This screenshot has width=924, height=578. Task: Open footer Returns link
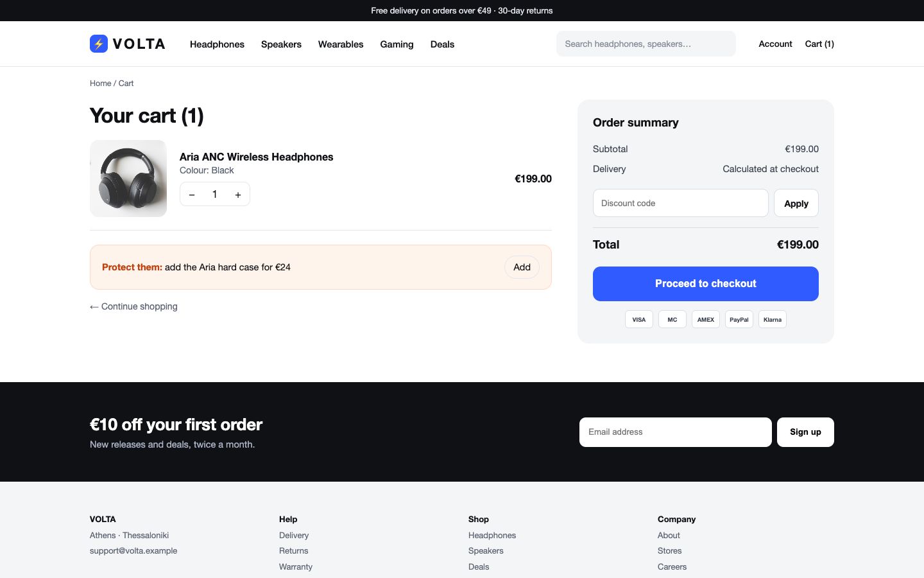coord(293,550)
